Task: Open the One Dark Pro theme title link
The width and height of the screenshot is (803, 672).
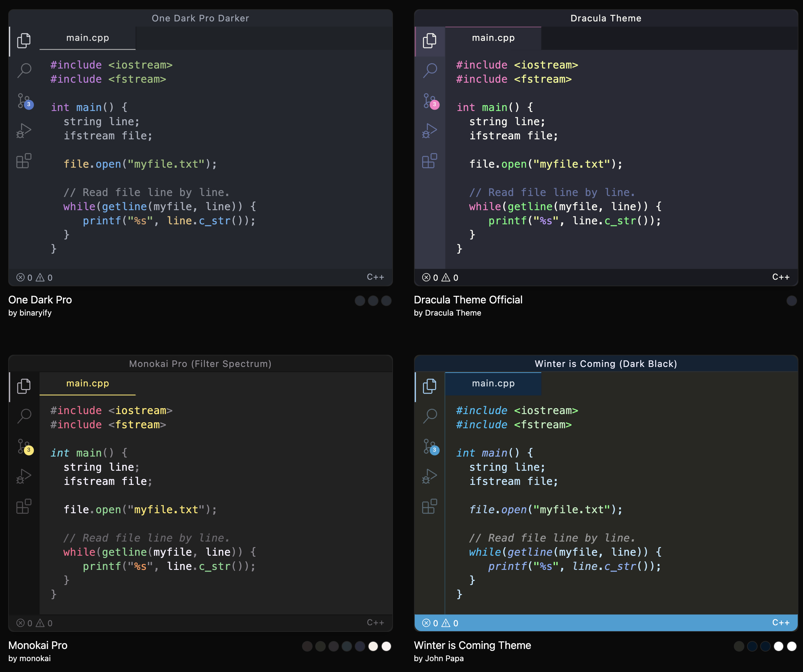Action: click(40, 300)
